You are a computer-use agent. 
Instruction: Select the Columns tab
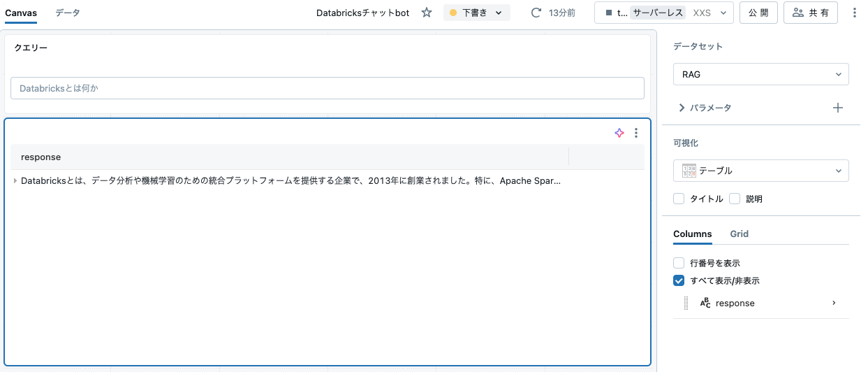point(693,234)
